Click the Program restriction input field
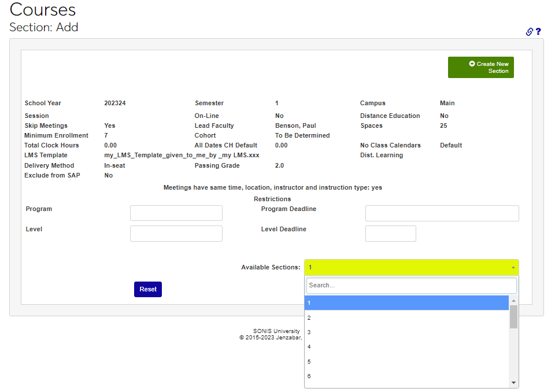Image resolution: width=555 pixels, height=392 pixels. click(x=176, y=213)
